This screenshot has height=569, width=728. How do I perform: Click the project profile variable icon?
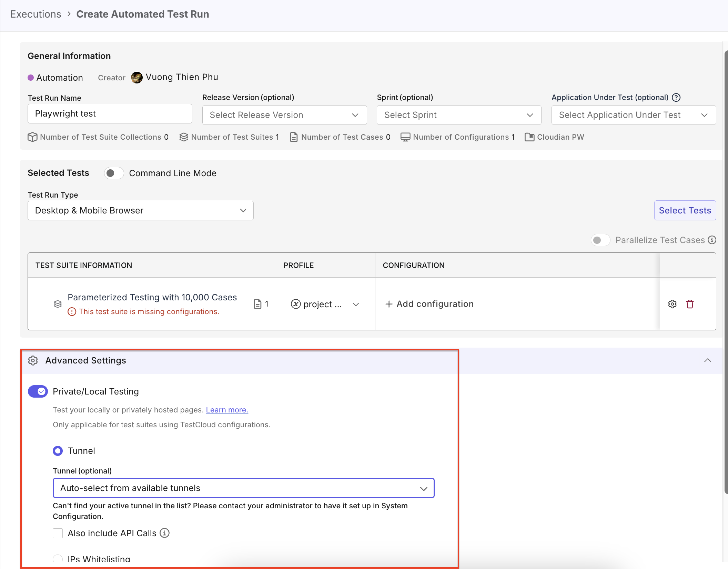pos(296,304)
